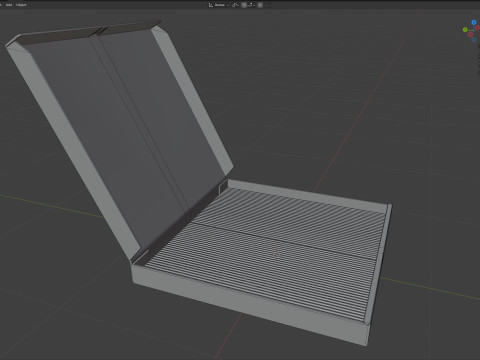Image resolution: width=480 pixels, height=360 pixels.
Task: Open the transform orientation dropdown
Action: (x=219, y=5)
